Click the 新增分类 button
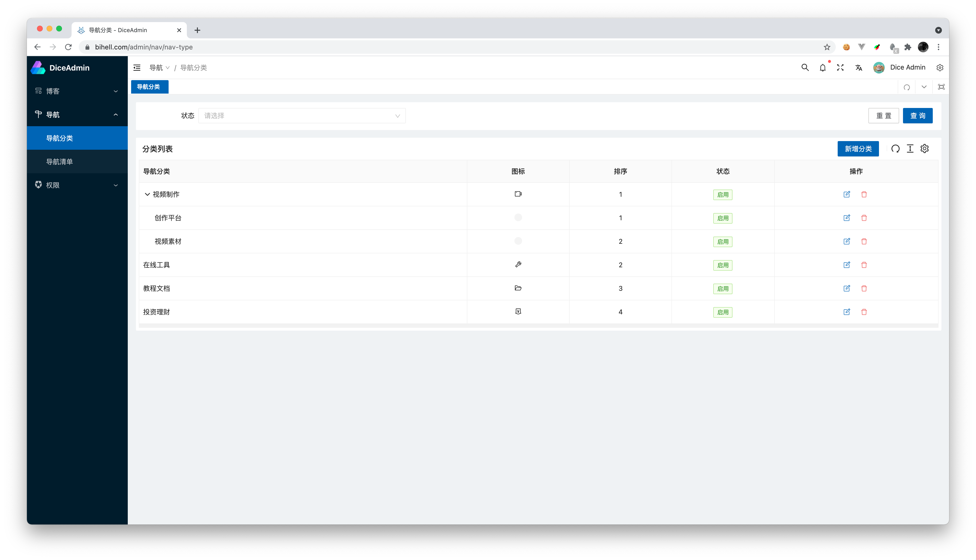 click(858, 149)
